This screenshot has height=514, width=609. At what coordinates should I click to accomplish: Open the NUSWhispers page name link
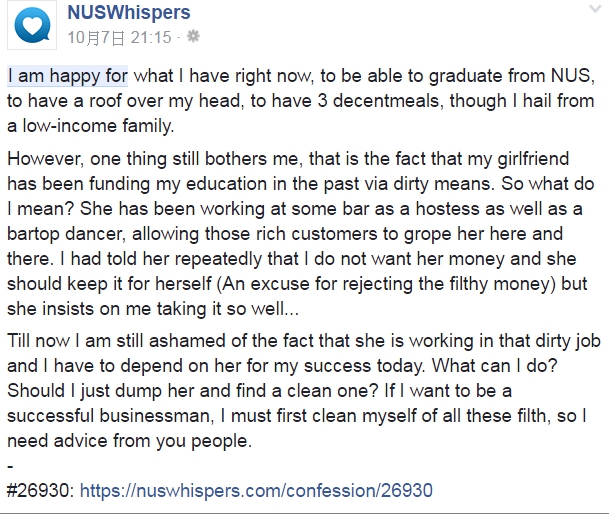coord(129,12)
